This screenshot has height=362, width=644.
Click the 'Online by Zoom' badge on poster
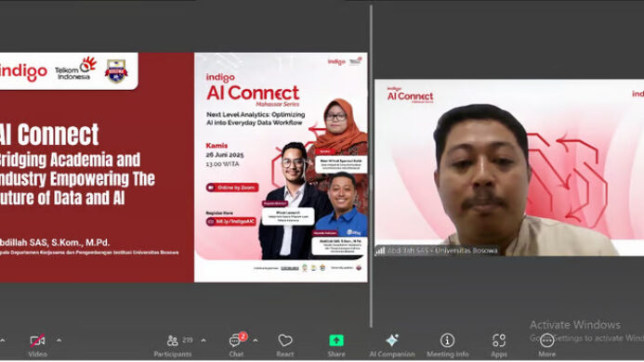232,187
